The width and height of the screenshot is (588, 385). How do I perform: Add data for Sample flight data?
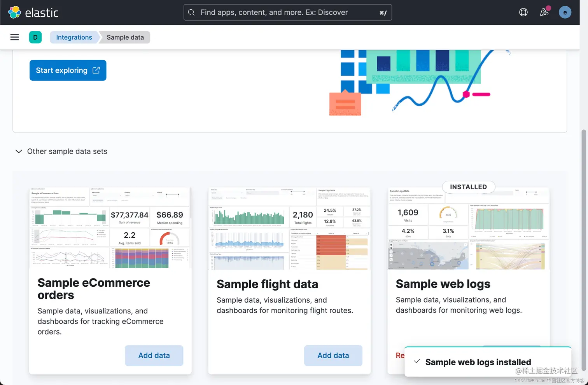tap(333, 355)
